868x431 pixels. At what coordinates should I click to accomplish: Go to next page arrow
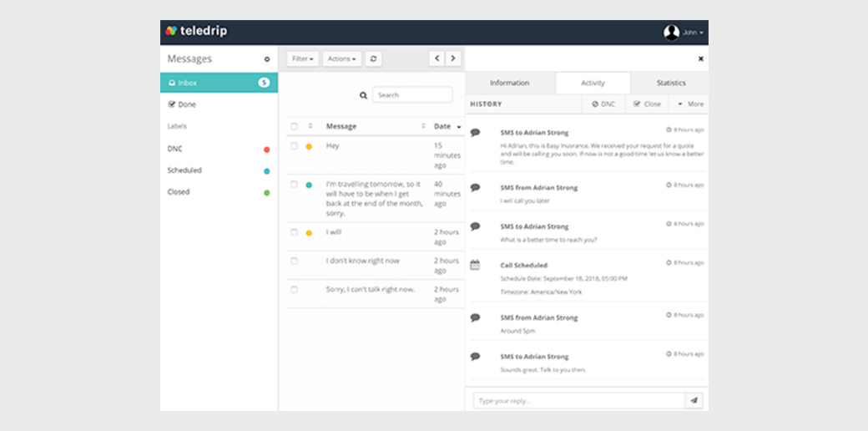(452, 58)
